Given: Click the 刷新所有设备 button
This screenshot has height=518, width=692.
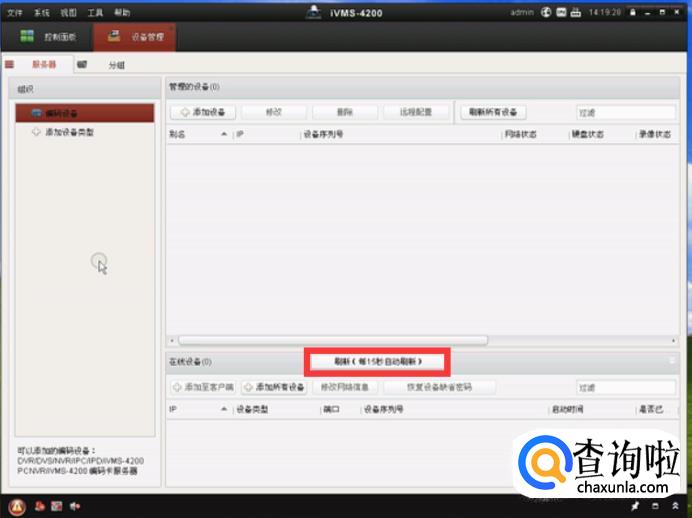Looking at the screenshot, I should tap(493, 112).
